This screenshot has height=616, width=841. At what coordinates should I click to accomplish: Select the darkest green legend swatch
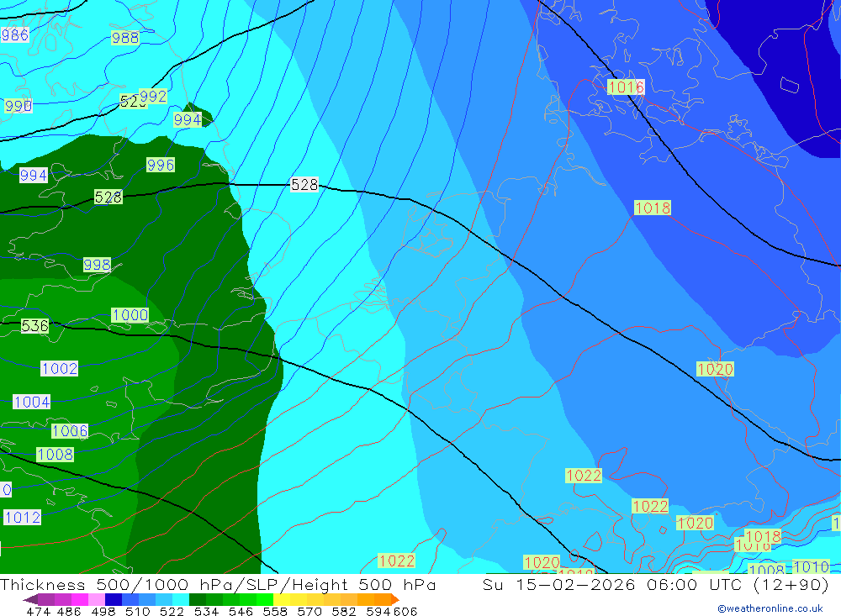point(198,600)
